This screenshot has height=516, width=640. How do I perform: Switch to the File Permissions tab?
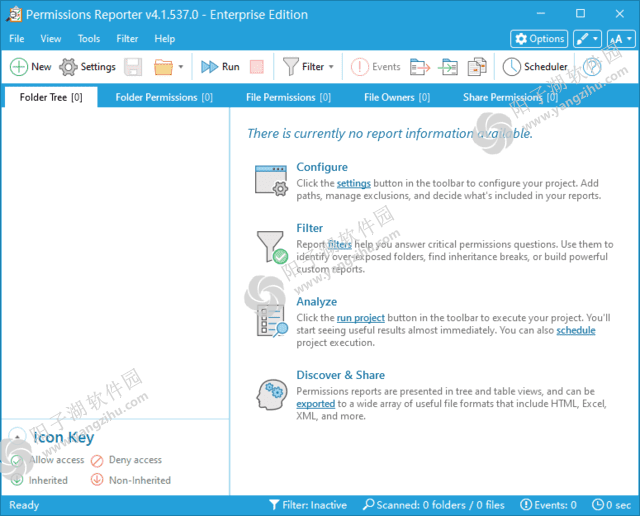pos(288,97)
